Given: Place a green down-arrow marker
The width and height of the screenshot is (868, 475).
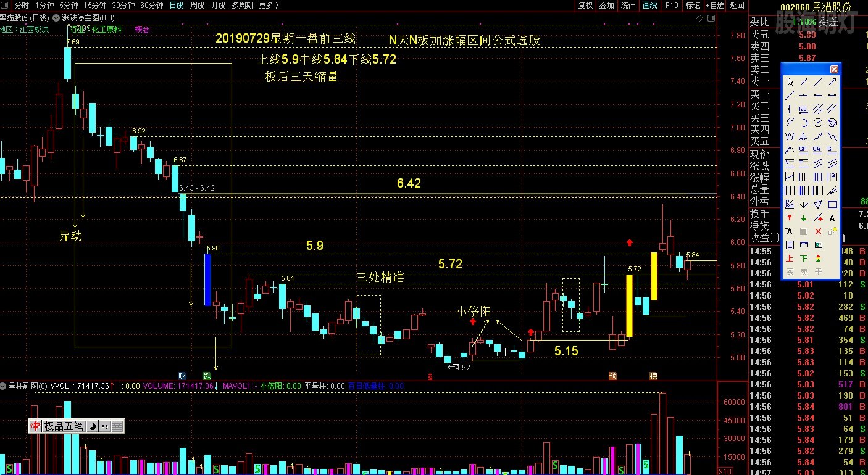Looking at the screenshot, I should point(804,218).
